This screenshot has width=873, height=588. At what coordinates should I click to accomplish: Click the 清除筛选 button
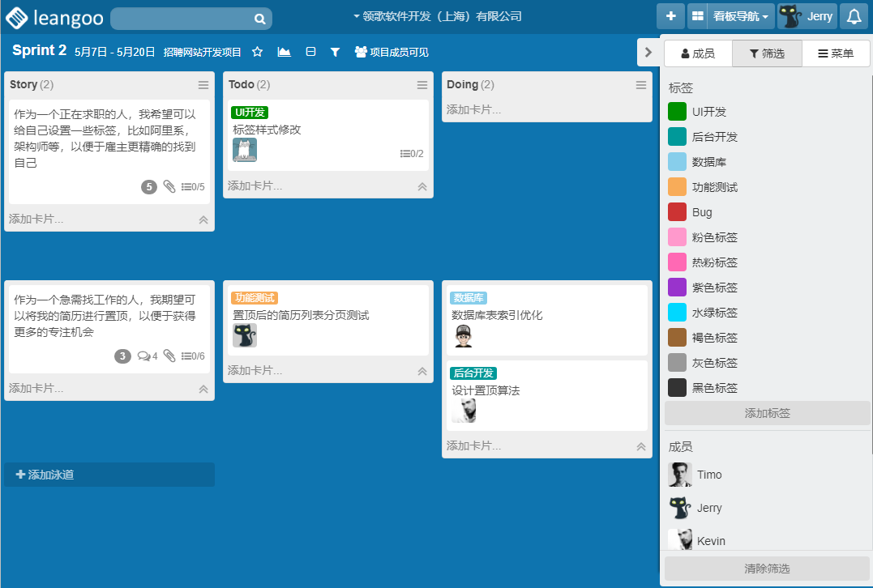click(767, 569)
